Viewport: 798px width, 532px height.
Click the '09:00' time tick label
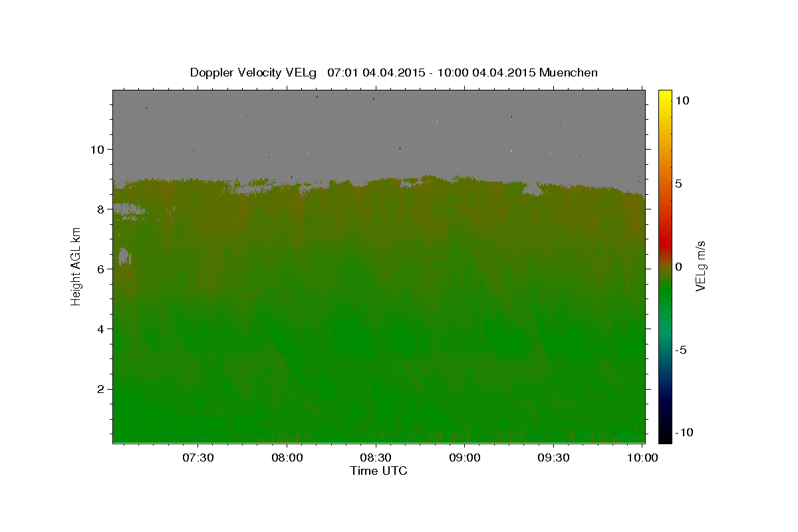point(465,458)
